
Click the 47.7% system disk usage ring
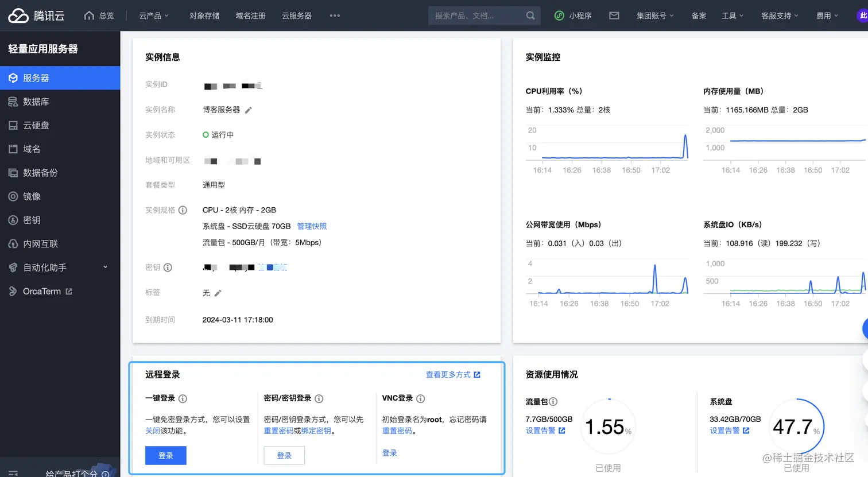(796, 426)
